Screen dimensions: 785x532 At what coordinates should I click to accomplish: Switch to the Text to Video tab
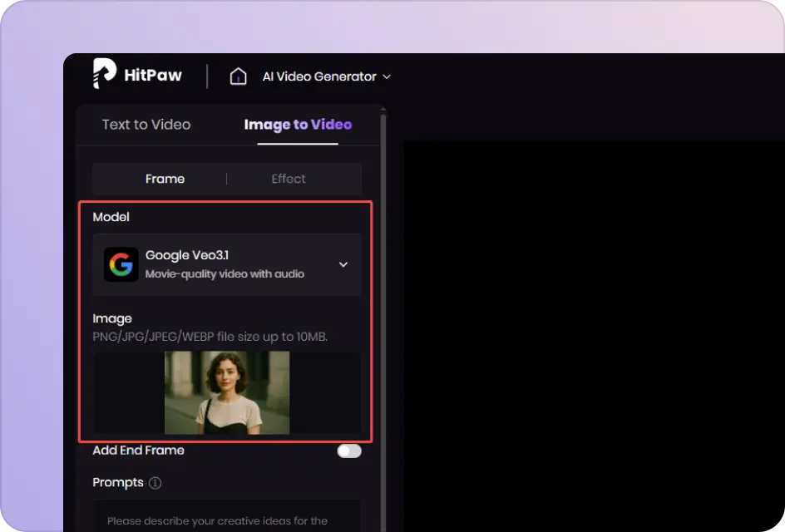pyautogui.click(x=146, y=125)
